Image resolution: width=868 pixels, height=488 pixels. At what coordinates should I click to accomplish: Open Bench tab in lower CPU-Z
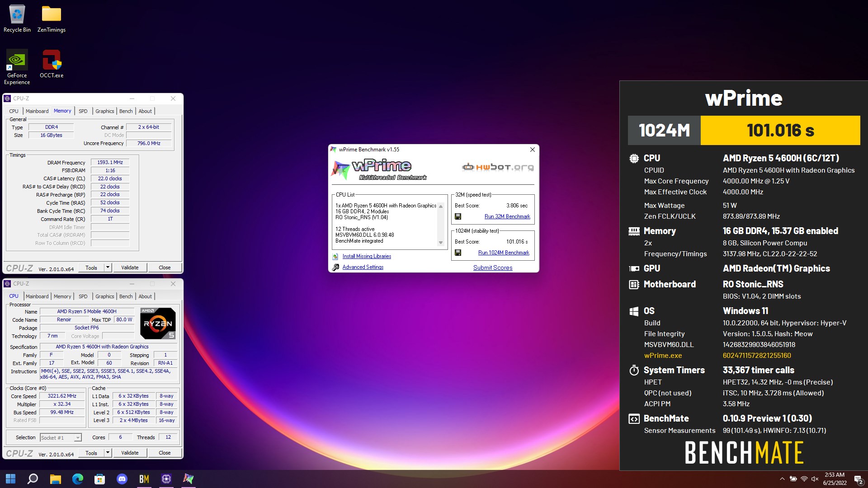click(126, 296)
